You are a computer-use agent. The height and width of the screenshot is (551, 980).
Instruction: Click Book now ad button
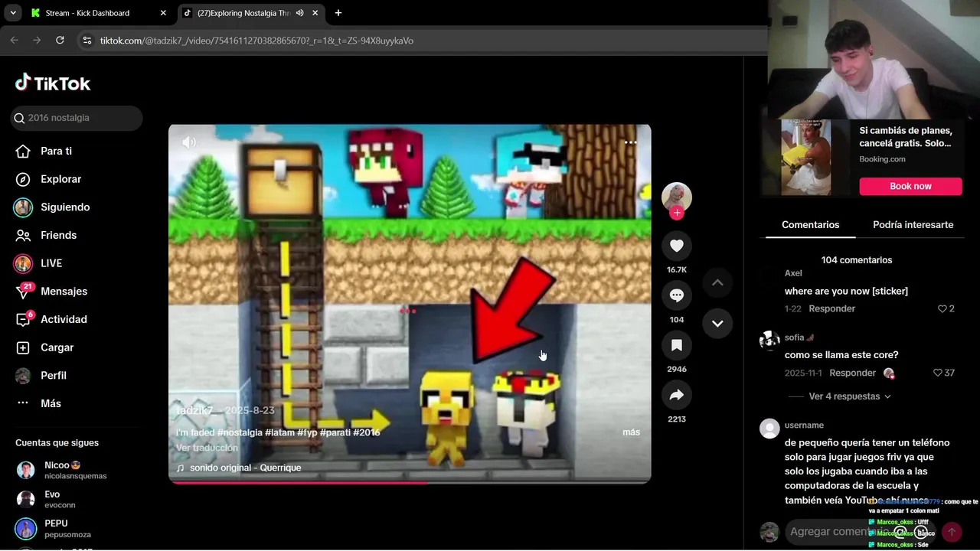[x=910, y=186]
